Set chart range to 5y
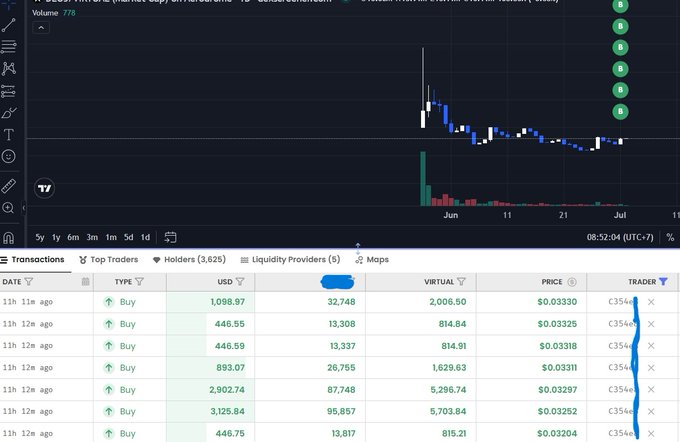680x442 pixels. (x=40, y=237)
